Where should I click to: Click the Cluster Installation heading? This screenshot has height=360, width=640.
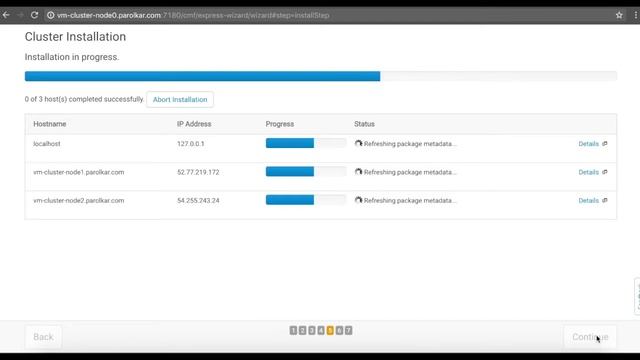[76, 37]
